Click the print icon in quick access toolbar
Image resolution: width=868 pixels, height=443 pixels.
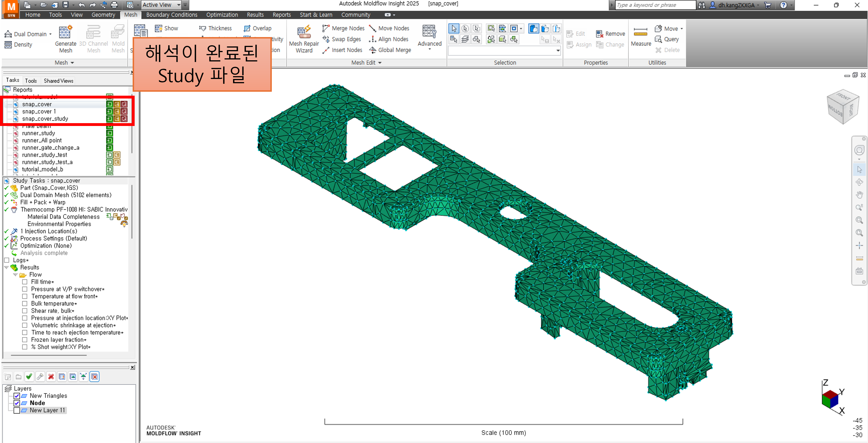pyautogui.click(x=115, y=5)
